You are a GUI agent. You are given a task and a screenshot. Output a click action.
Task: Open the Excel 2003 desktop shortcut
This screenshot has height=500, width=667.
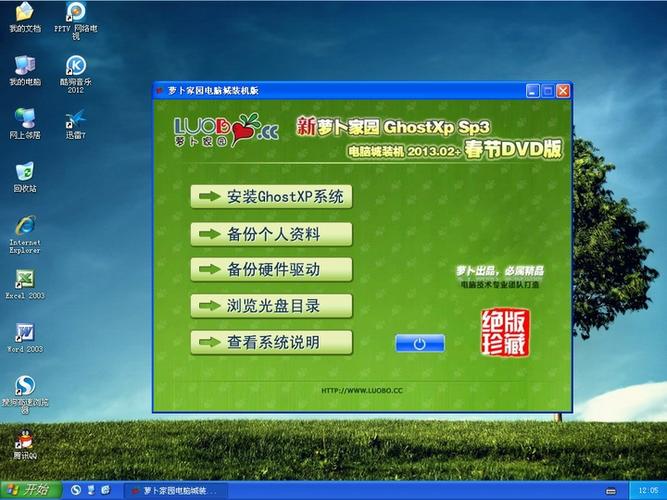pos(24,281)
